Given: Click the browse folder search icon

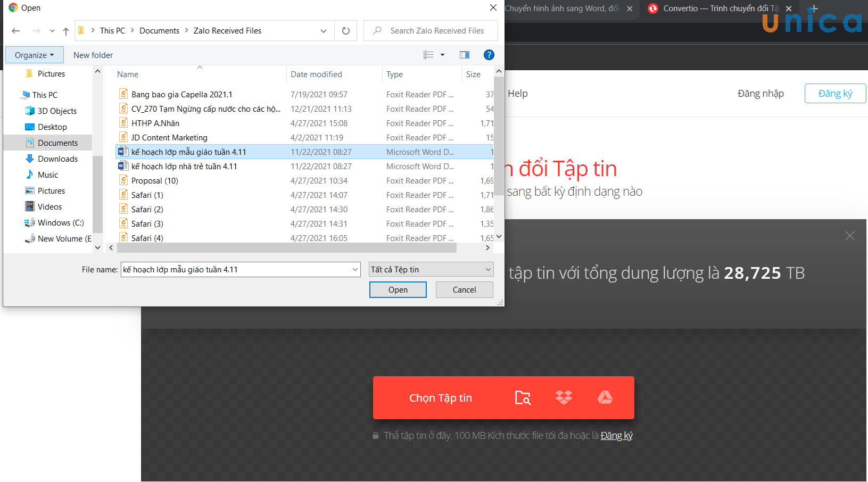Looking at the screenshot, I should (x=523, y=397).
